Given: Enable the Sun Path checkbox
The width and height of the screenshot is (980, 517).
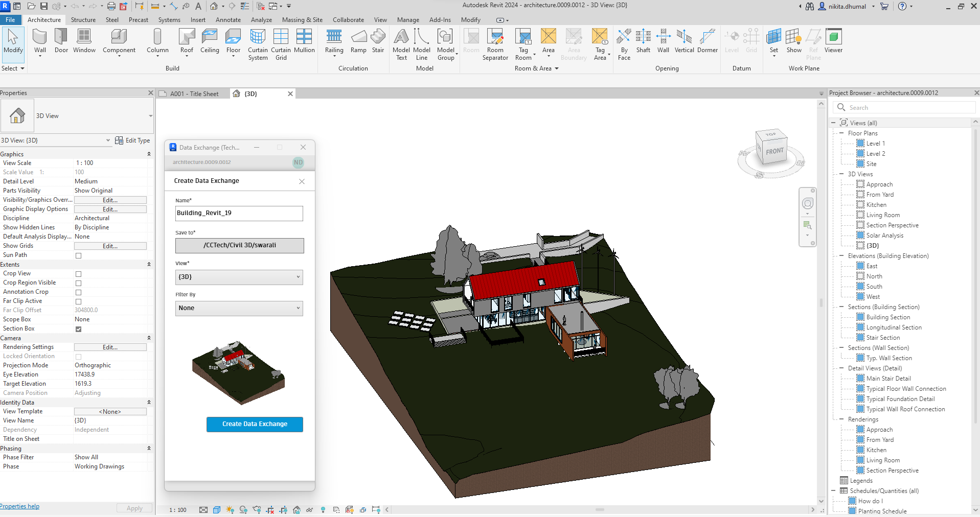Looking at the screenshot, I should click(x=78, y=255).
